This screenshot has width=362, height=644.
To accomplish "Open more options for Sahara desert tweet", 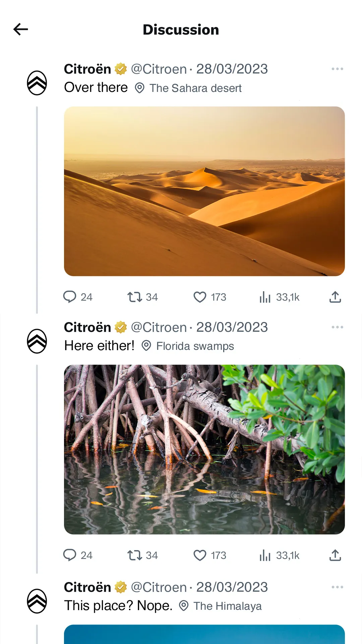I will pyautogui.click(x=337, y=69).
